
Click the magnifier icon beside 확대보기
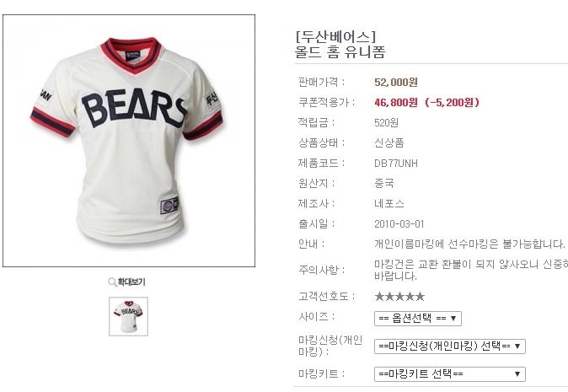(x=112, y=282)
